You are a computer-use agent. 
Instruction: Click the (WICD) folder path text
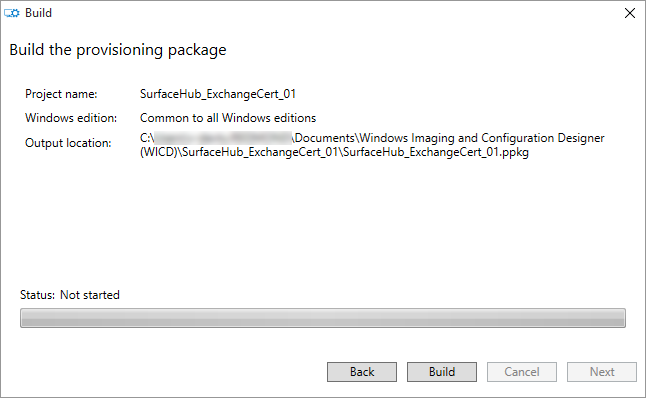pos(159,152)
